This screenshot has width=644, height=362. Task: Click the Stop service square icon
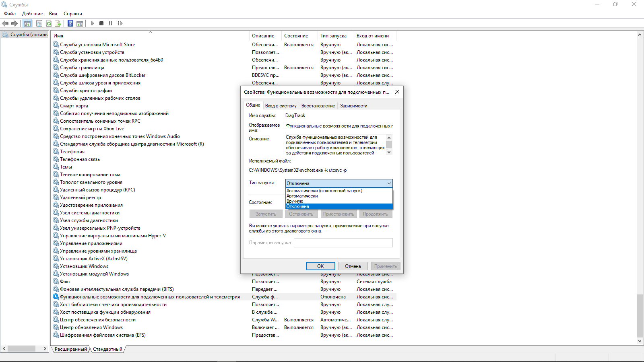pyautogui.click(x=101, y=23)
